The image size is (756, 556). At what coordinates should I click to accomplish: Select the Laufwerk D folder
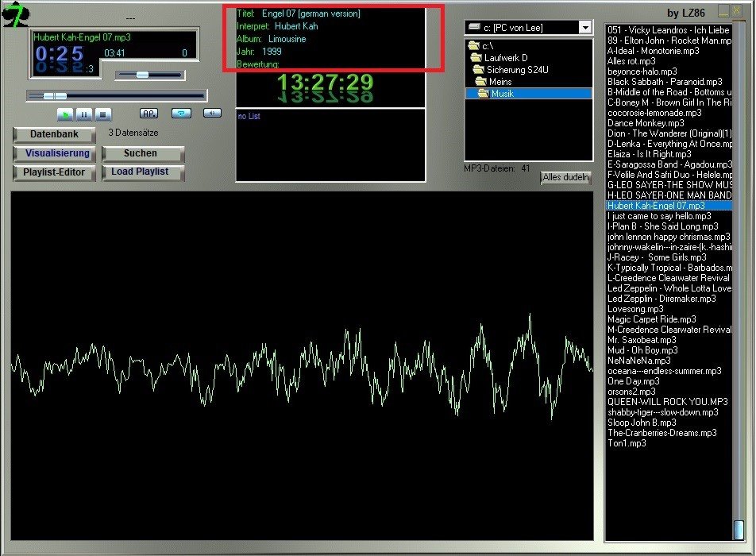505,58
